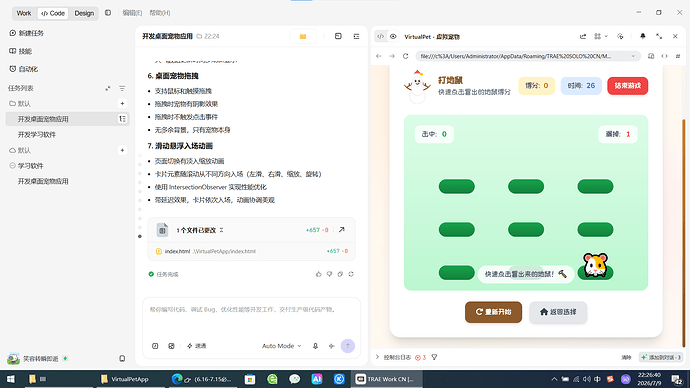The image size is (690, 388).
Task: Click the image attachment icon below the input
Action: (171, 346)
